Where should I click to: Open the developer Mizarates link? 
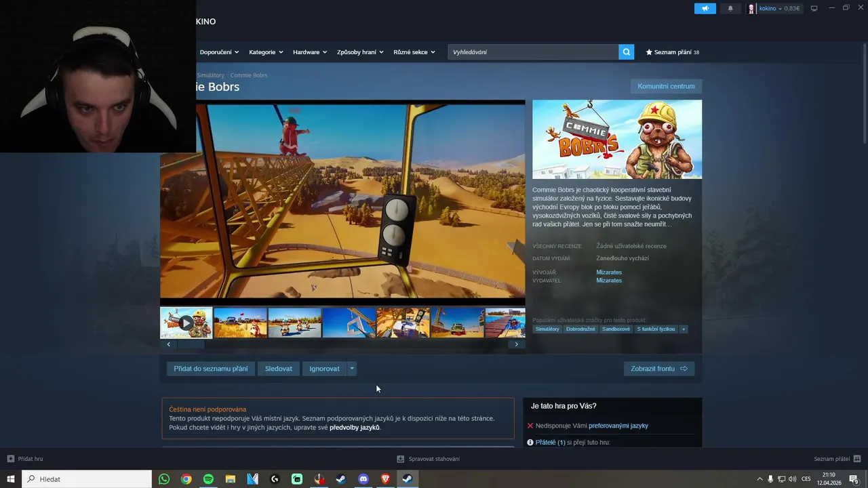[x=609, y=272]
